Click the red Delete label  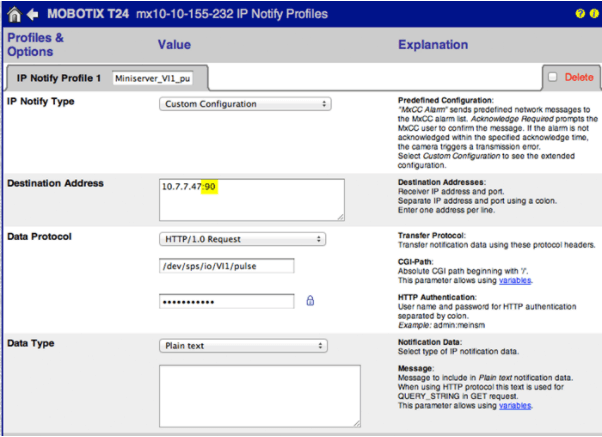tap(579, 77)
